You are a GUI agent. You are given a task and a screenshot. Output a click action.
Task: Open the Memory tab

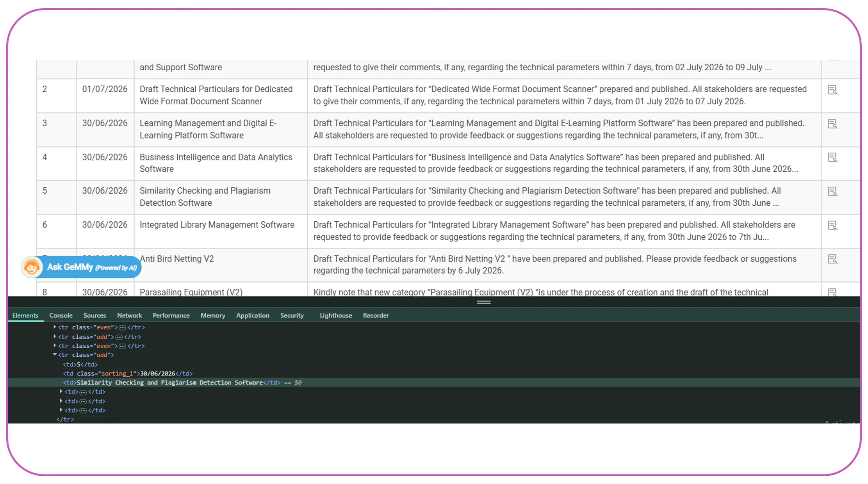tap(213, 315)
